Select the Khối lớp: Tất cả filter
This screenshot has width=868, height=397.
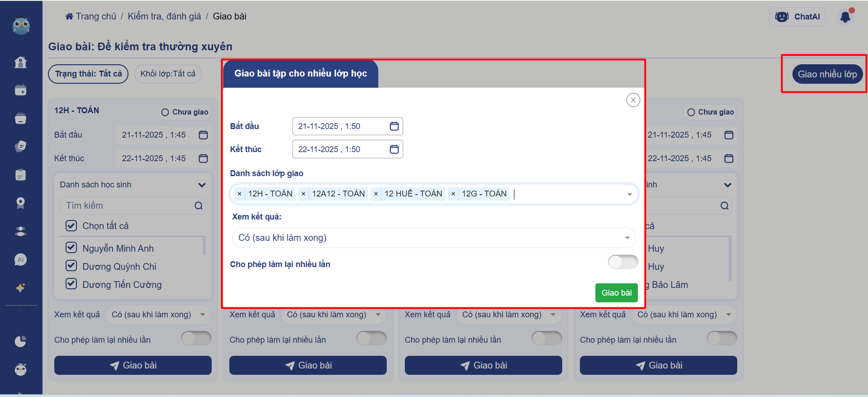(168, 74)
